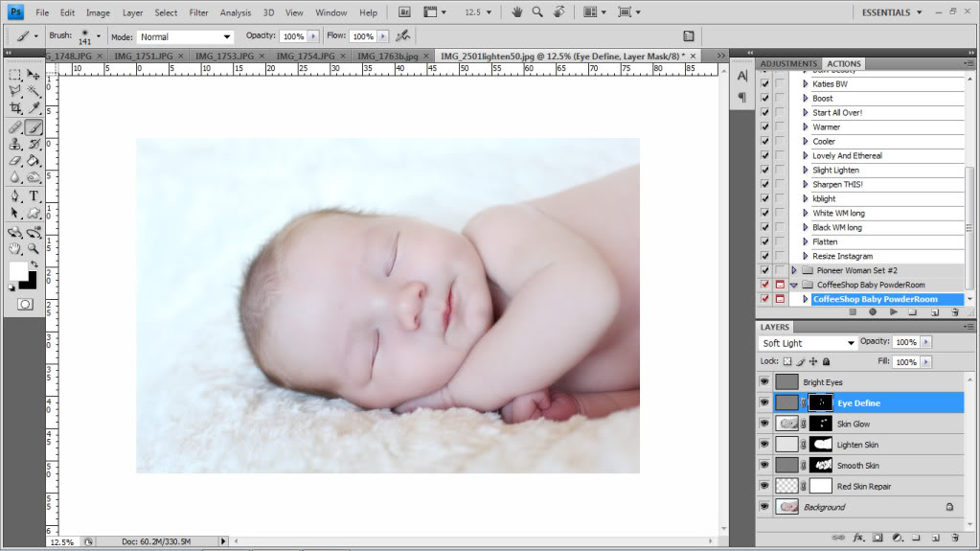Select the Zoom tool in toolbox
Viewport: 980px width, 551px height.
pyautogui.click(x=34, y=249)
